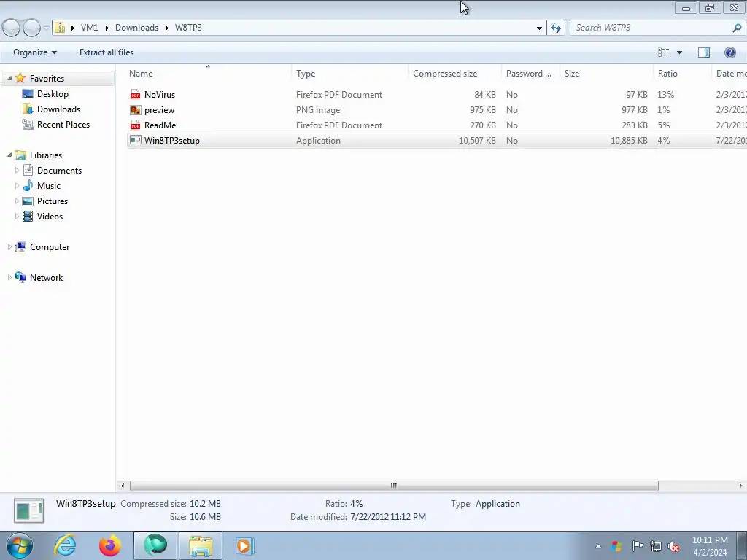Click the Back navigation button
Image resolution: width=747 pixels, height=560 pixels.
(11, 28)
